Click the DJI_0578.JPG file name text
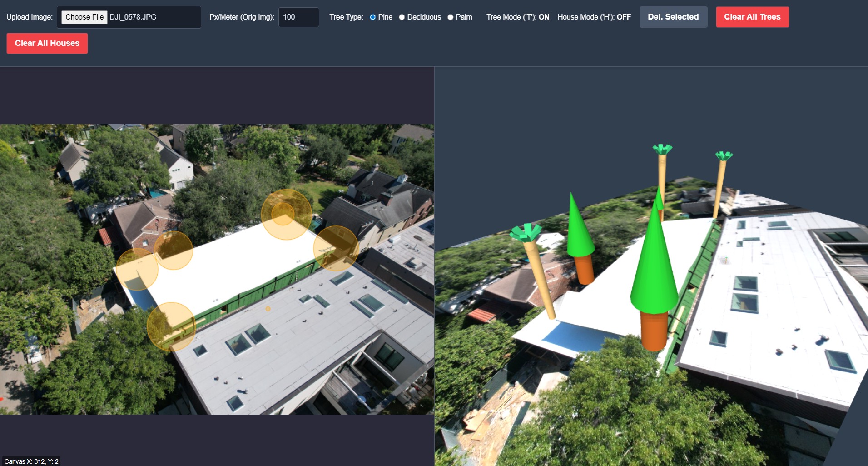 pos(133,17)
